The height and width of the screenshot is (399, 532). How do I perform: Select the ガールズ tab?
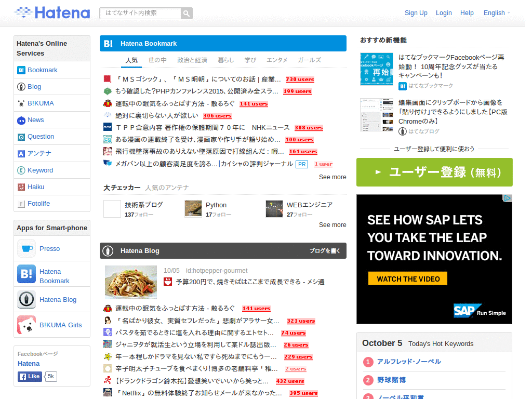coord(310,60)
